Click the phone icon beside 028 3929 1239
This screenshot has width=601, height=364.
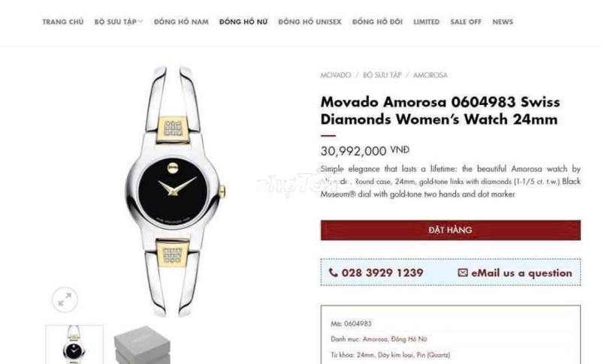pyautogui.click(x=333, y=272)
